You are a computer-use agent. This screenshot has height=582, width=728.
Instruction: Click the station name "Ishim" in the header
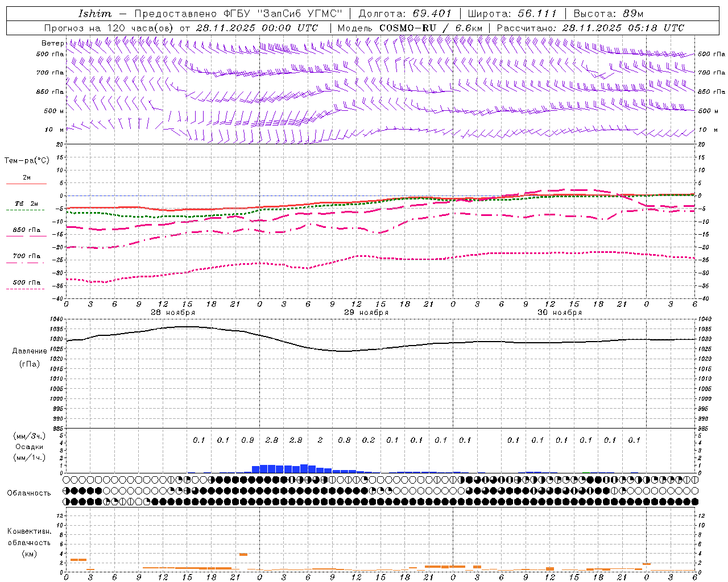94,14
